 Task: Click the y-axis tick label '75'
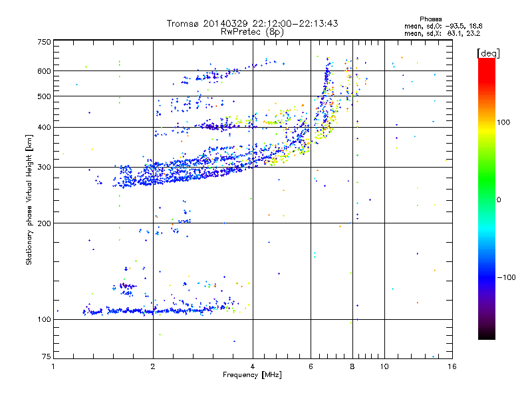47,356
